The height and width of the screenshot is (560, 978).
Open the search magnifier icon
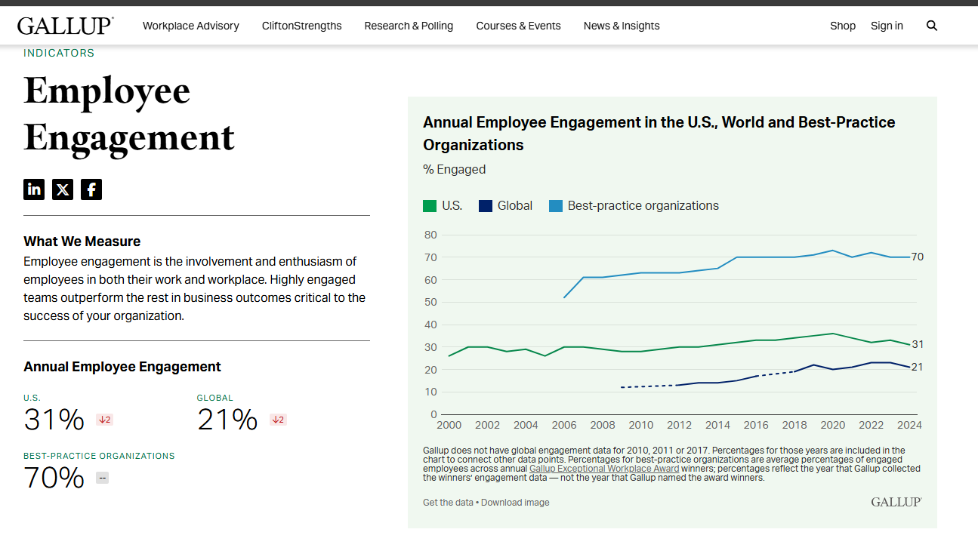[x=931, y=26]
